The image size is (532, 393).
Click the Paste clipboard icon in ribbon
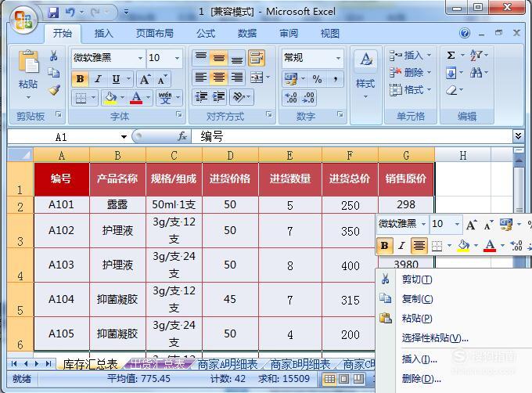point(28,62)
